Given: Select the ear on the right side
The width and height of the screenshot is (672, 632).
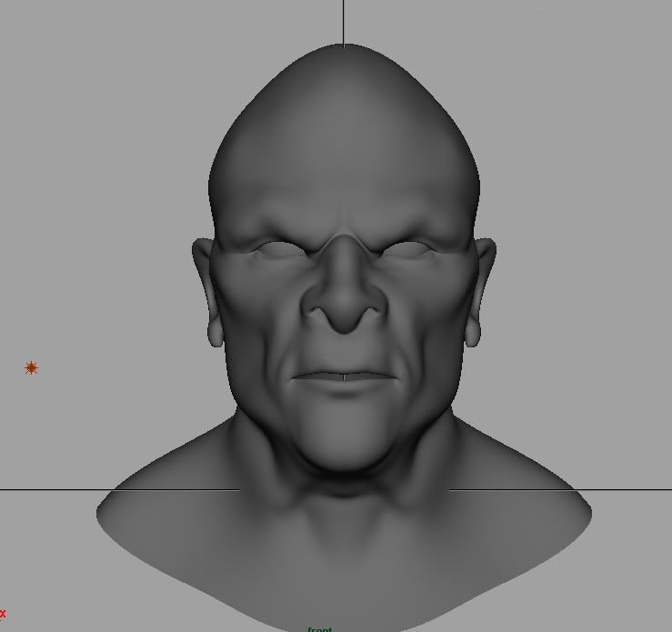Looking at the screenshot, I should click(481, 291).
